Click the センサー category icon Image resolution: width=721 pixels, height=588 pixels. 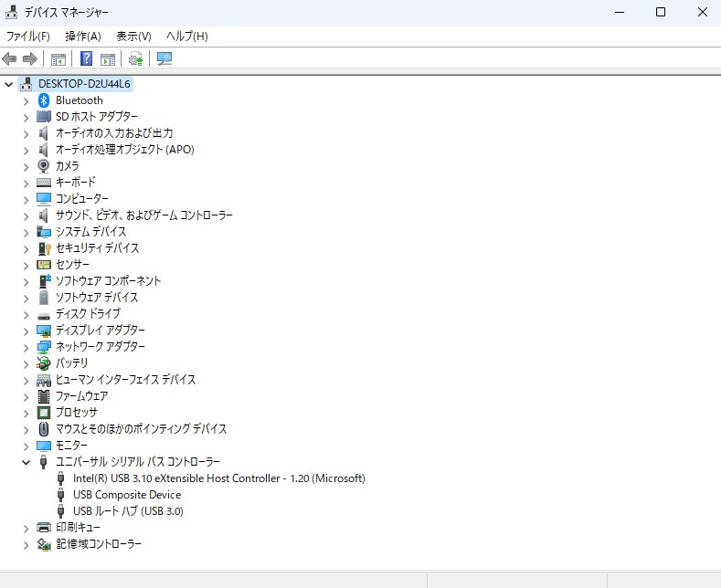[x=44, y=265]
